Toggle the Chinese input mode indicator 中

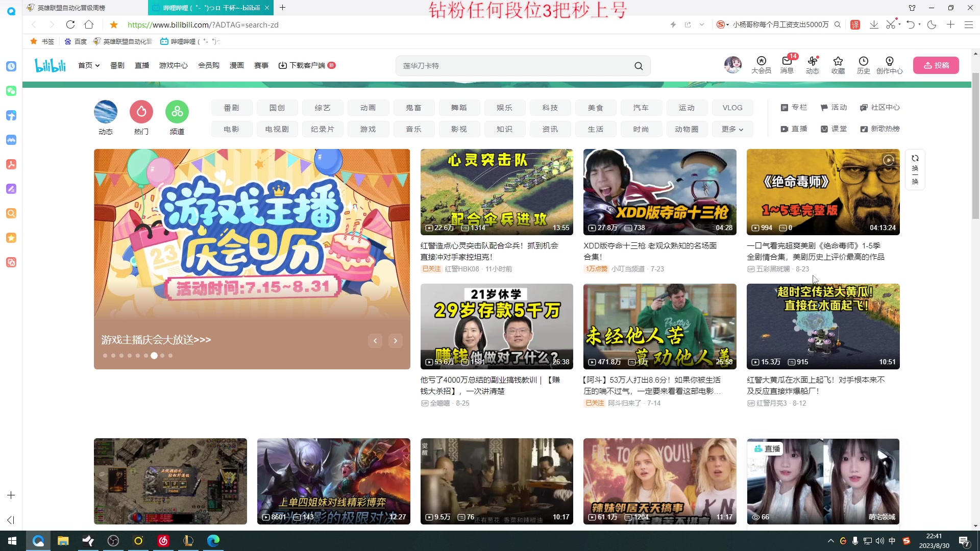[892, 541]
